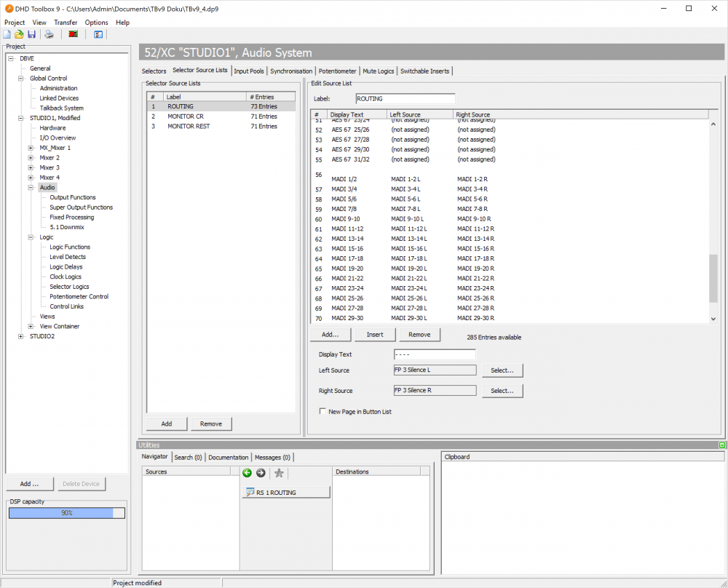The image size is (728, 588).
Task: Save the project with the floppy disk icon
Action: pyautogui.click(x=31, y=34)
